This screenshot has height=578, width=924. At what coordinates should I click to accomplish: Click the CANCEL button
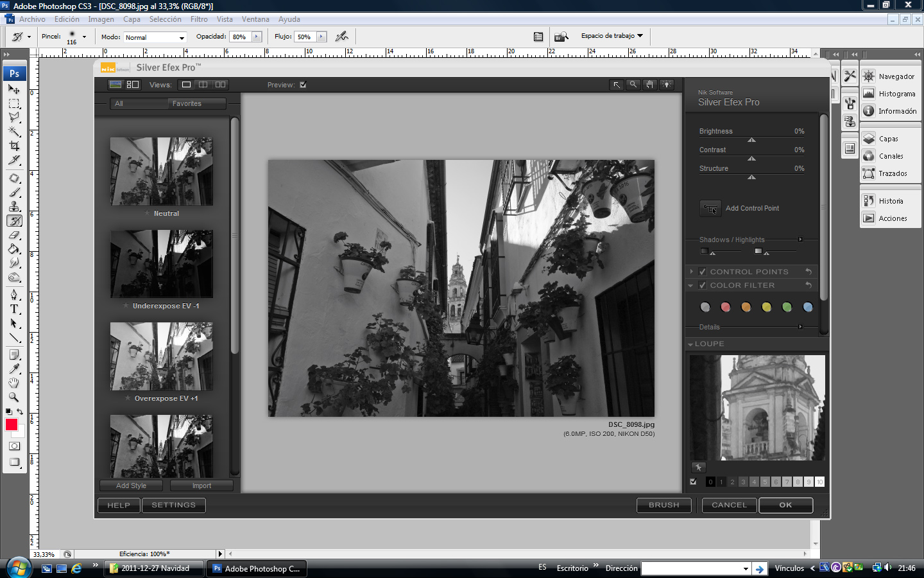(729, 505)
